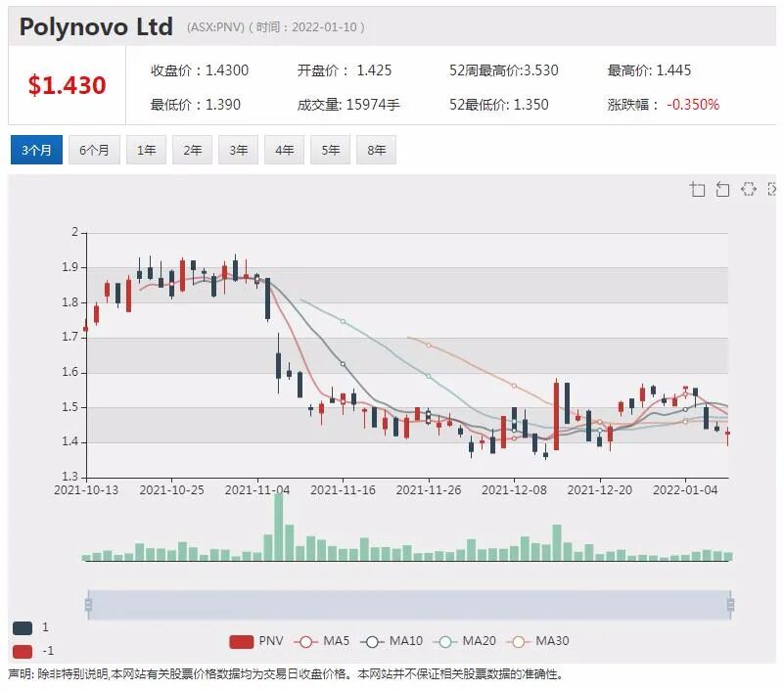784x691 pixels.
Task: Click the y-axis label 1.6
Action: point(70,372)
